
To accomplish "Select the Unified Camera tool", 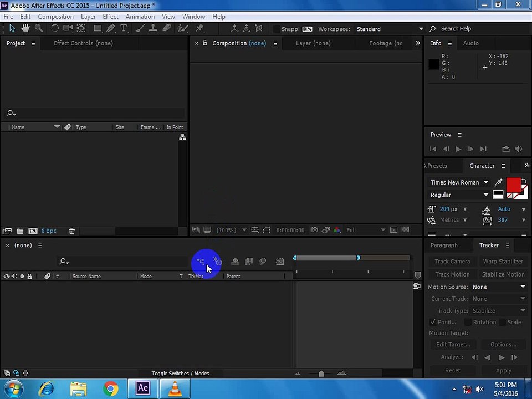I will [x=68, y=28].
